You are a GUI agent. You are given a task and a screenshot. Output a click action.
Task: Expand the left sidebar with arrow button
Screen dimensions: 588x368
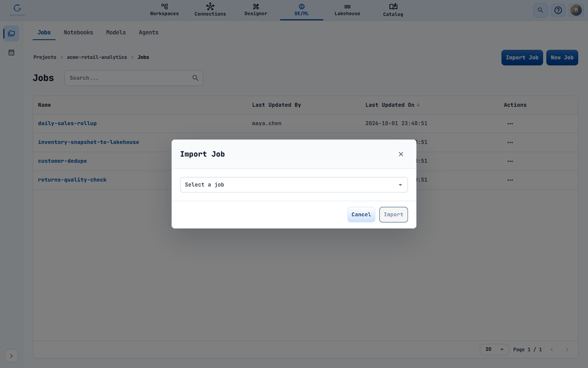point(11,356)
